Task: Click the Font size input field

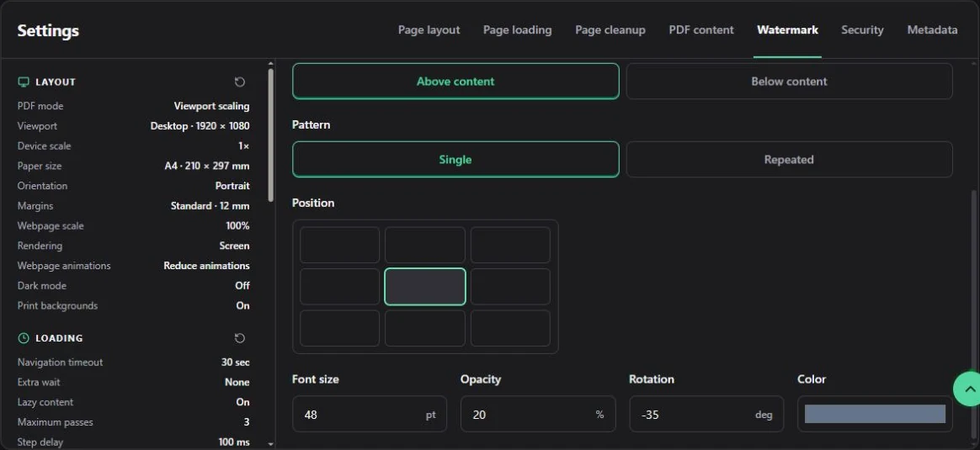Action: click(370, 414)
